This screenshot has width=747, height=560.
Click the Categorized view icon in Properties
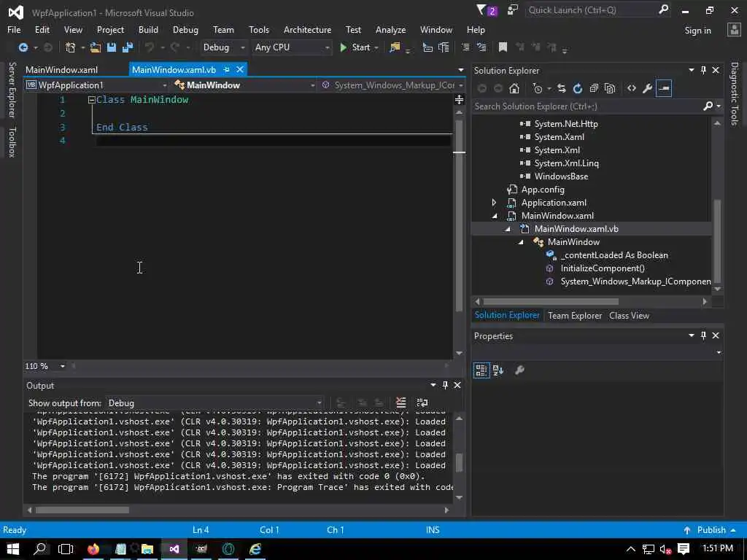coord(481,370)
